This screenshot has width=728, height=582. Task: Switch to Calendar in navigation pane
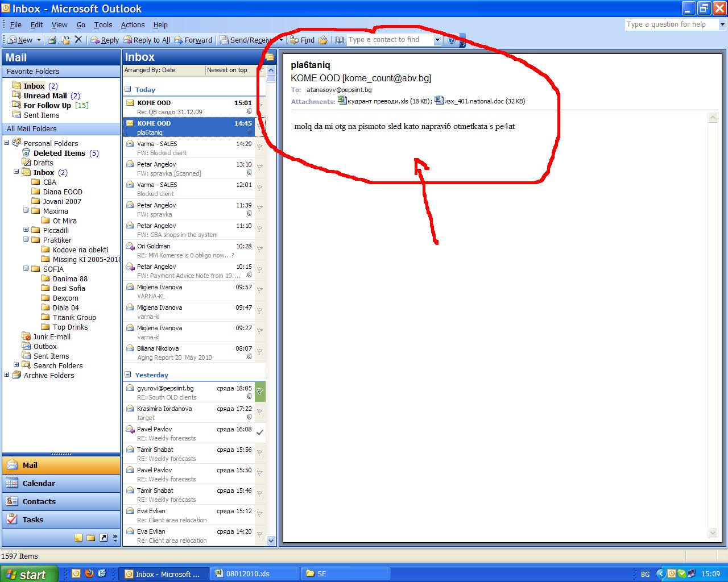39,483
